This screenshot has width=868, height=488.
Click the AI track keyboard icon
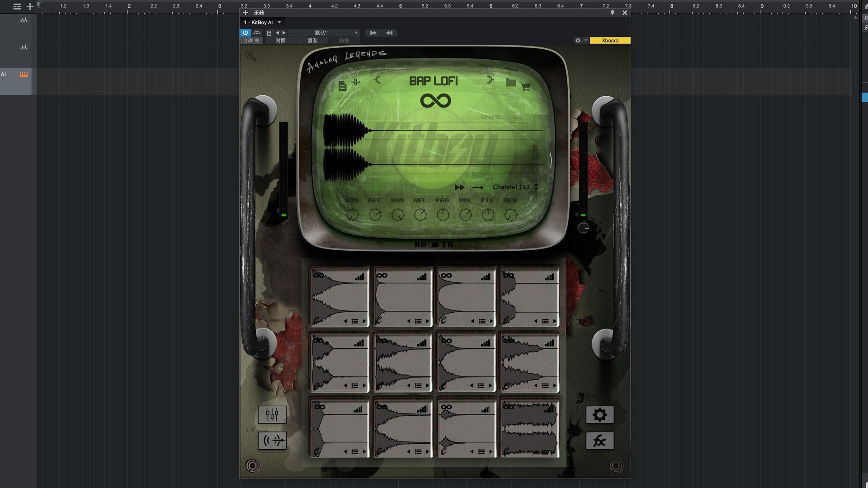(24, 75)
